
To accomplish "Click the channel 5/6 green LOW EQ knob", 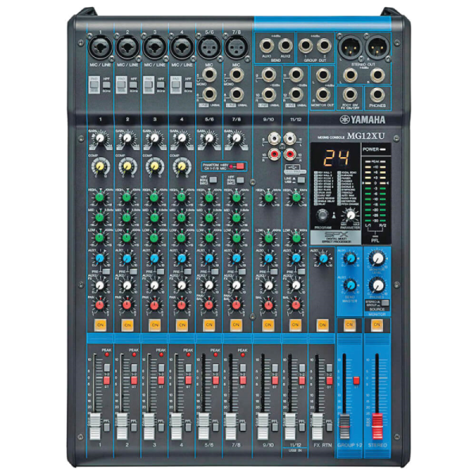I will click(209, 237).
